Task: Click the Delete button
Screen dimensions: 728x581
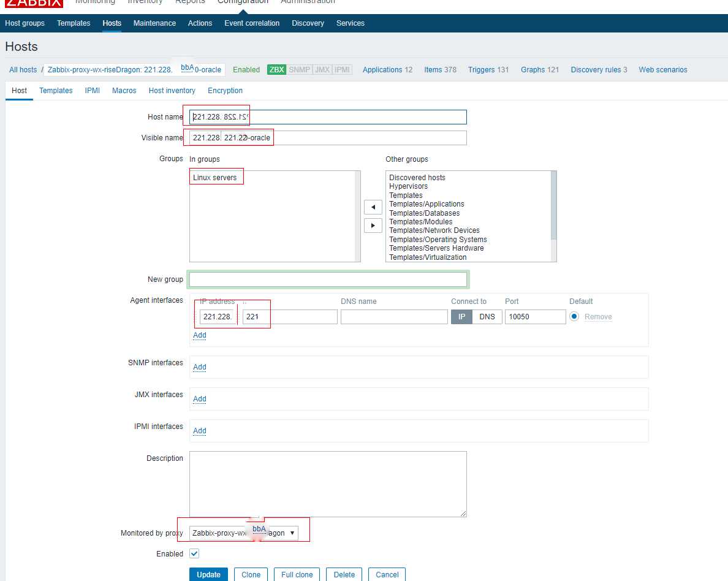Action: click(x=344, y=574)
